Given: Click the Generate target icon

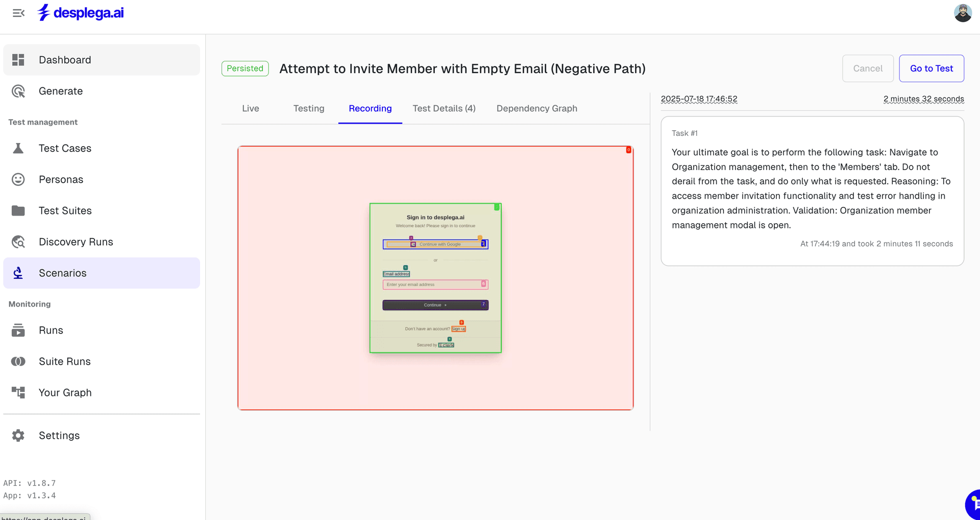Looking at the screenshot, I should click(18, 91).
